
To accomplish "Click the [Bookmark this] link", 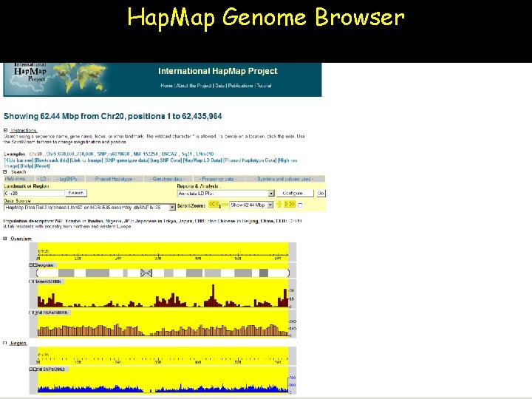I will click(52, 160).
